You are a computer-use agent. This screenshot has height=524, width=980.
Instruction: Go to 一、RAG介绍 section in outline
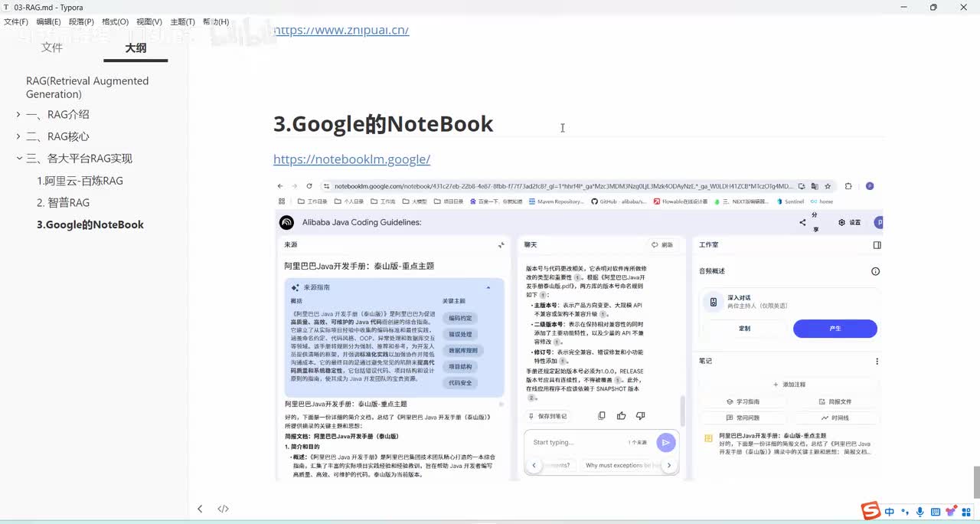click(57, 115)
